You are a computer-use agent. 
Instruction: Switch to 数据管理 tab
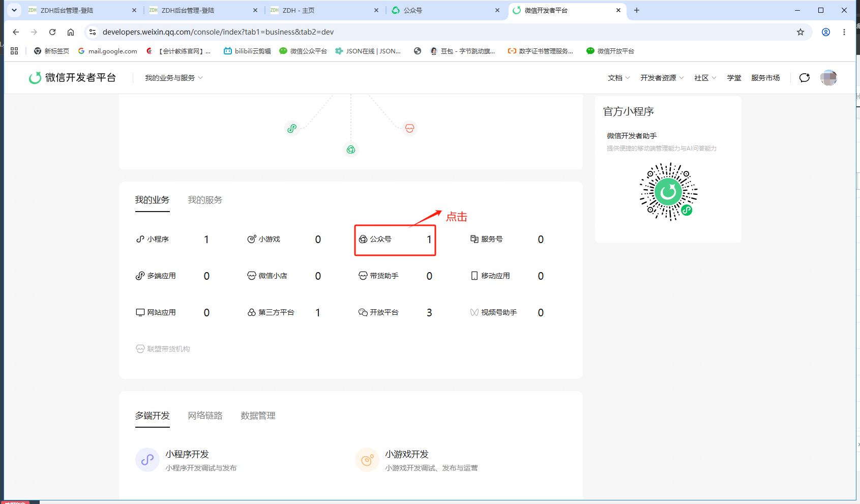click(x=258, y=416)
